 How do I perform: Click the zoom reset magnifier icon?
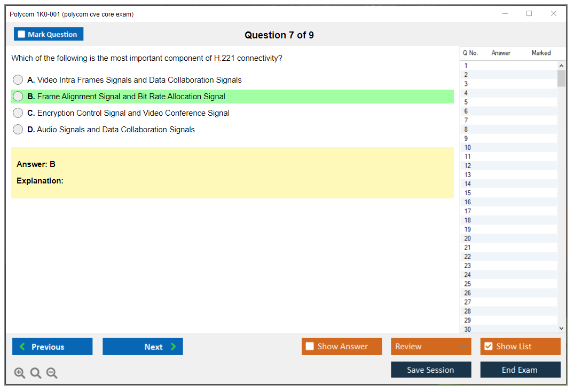click(x=36, y=373)
